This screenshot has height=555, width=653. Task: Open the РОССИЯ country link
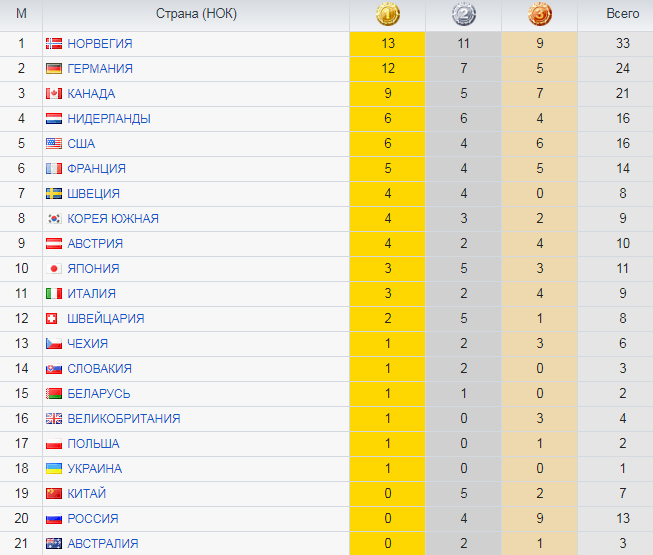point(93,519)
